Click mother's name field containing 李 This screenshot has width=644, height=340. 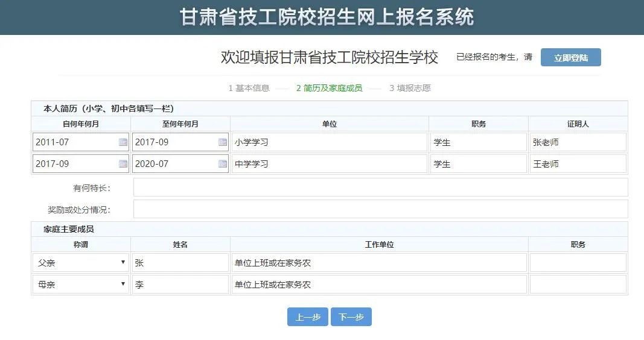point(180,285)
